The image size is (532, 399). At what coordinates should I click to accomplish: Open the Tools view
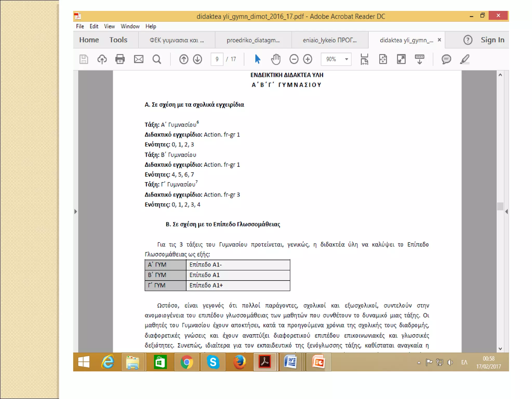coord(118,40)
